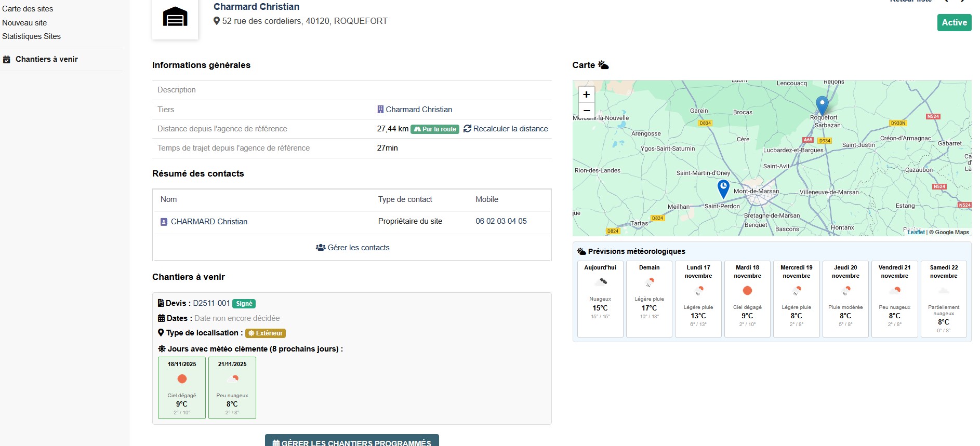The image size is (980, 446).
Task: Click the weather icon for Mercredi 19 novembre
Action: [797, 290]
